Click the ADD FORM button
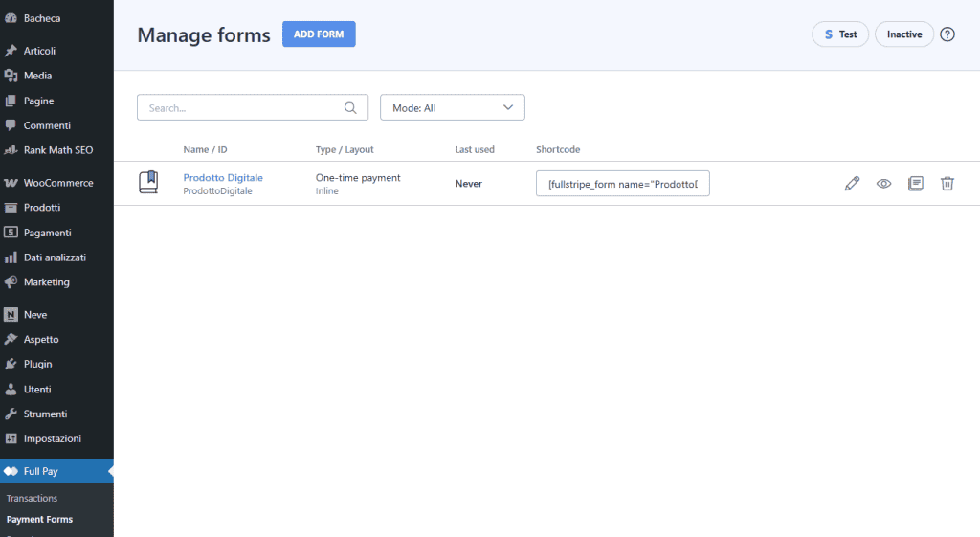The height and width of the screenshot is (537, 980). click(x=319, y=34)
